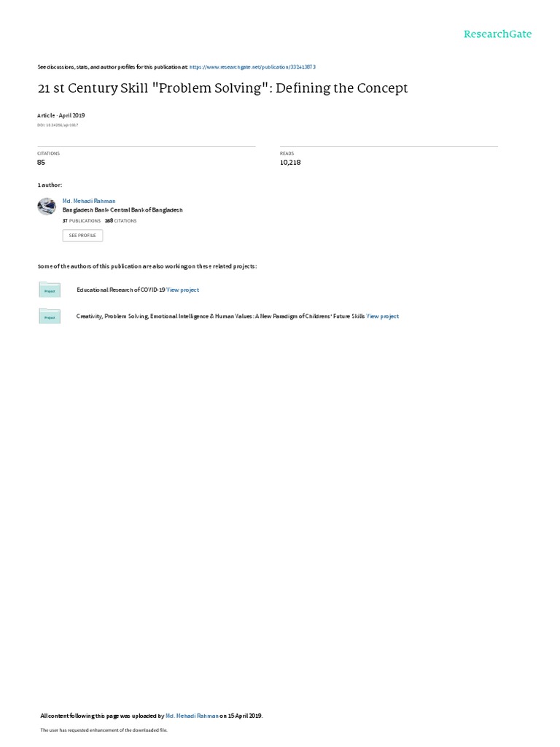Click the Article April 2019 label
Viewport: 560px width, 747px height.
pos(61,115)
